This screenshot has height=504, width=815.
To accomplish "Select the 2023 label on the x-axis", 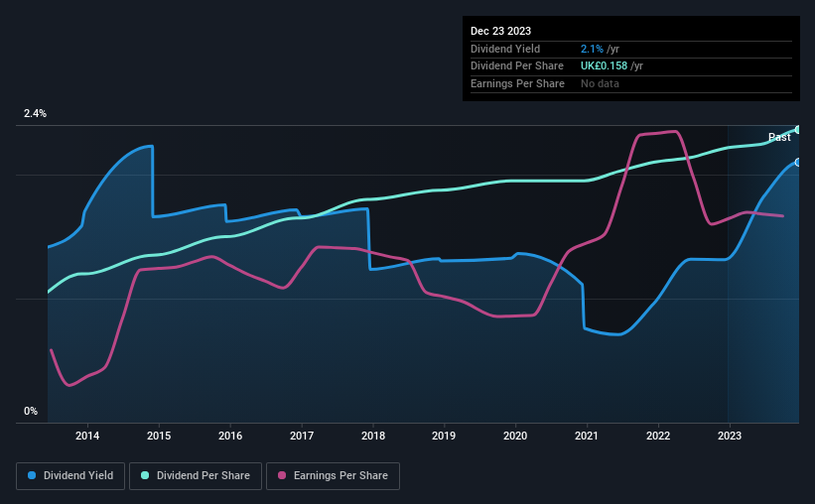I will [x=730, y=436].
